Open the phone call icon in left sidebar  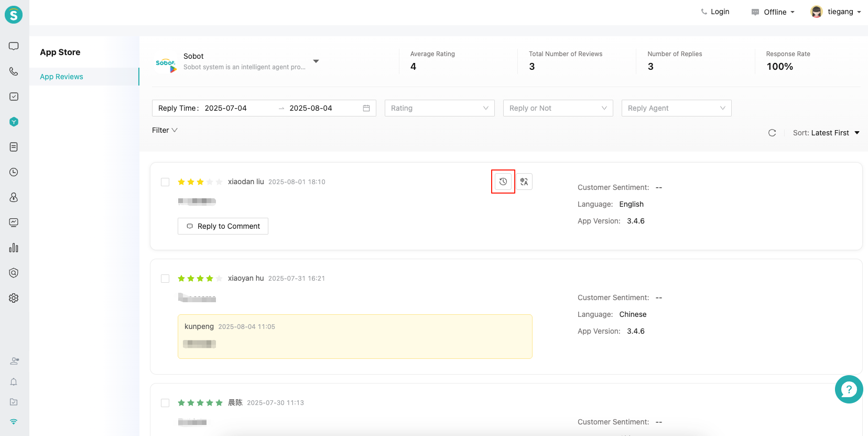[x=14, y=71]
